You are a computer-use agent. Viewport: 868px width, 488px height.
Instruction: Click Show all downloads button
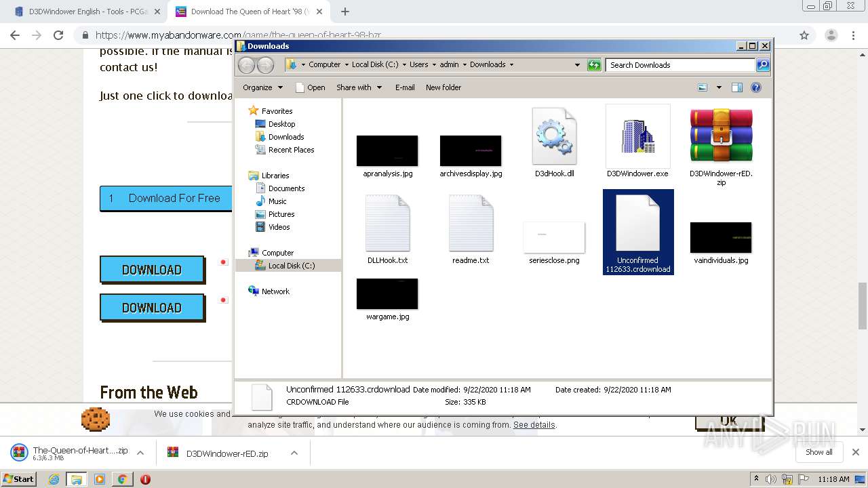pos(819,452)
